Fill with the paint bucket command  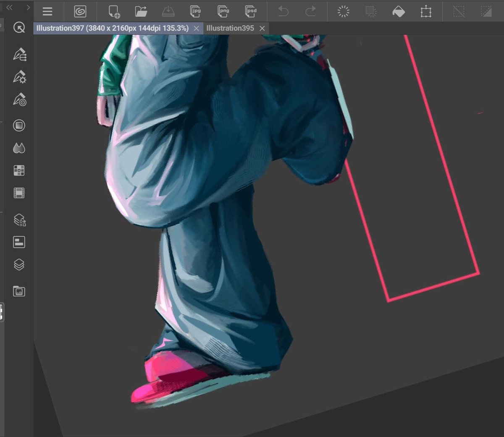tap(399, 11)
